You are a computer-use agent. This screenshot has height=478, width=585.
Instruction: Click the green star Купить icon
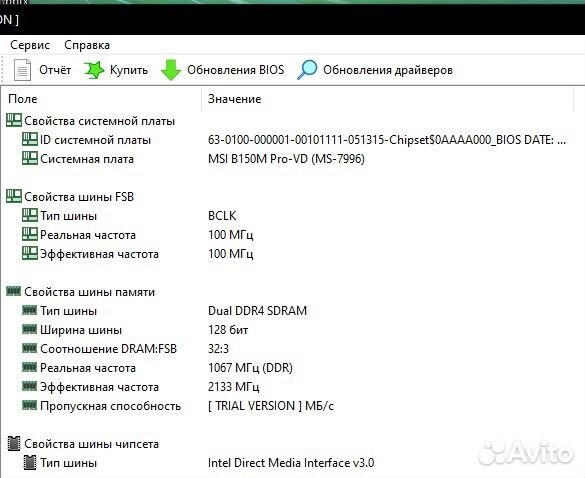94,70
